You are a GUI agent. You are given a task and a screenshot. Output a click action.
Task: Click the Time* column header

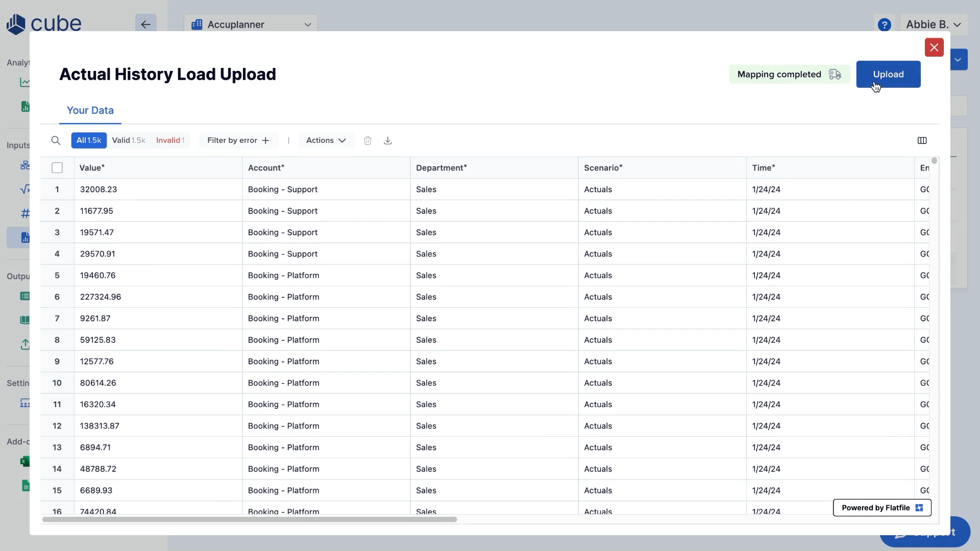[830, 168]
